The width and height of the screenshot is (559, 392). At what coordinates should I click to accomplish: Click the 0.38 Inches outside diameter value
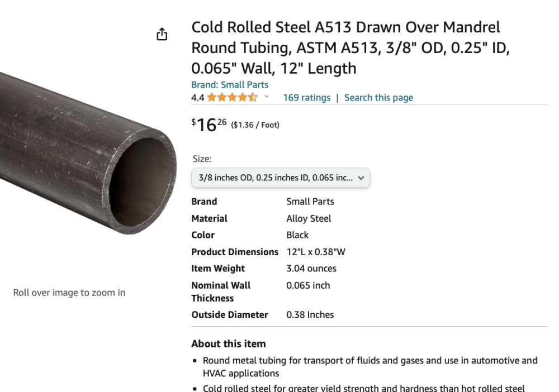310,315
